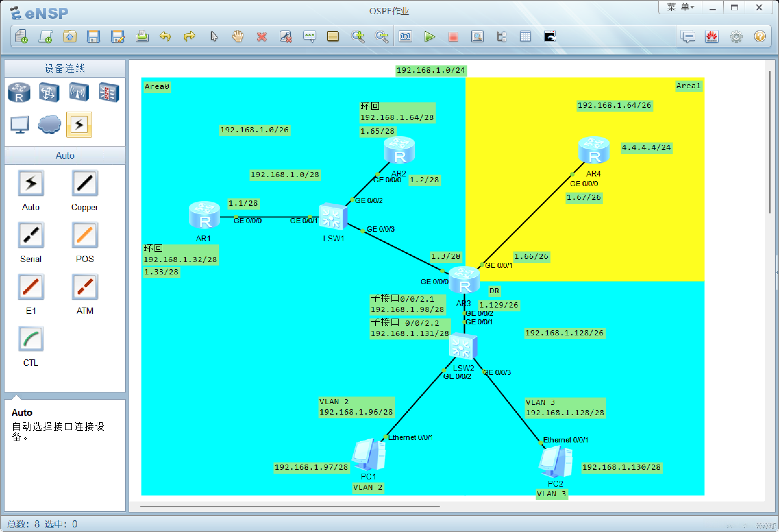This screenshot has height=532, width=779.
Task: Select the LSW1 switch on canvas
Action: click(333, 217)
